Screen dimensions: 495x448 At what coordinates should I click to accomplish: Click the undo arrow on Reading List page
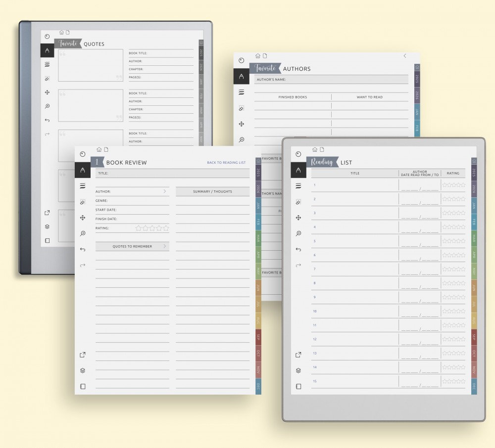298,249
